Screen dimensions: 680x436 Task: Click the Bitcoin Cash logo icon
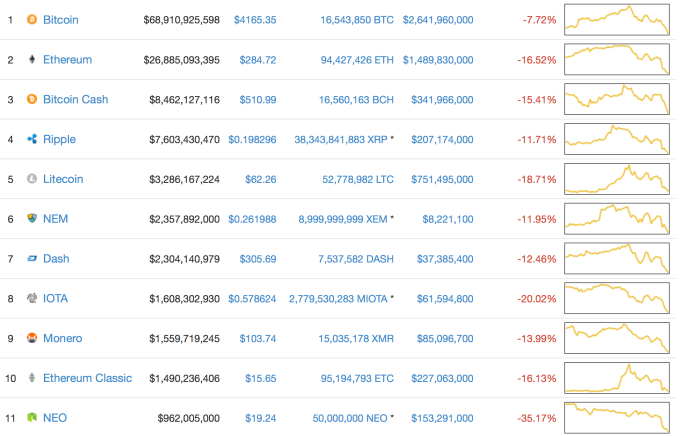pos(31,99)
